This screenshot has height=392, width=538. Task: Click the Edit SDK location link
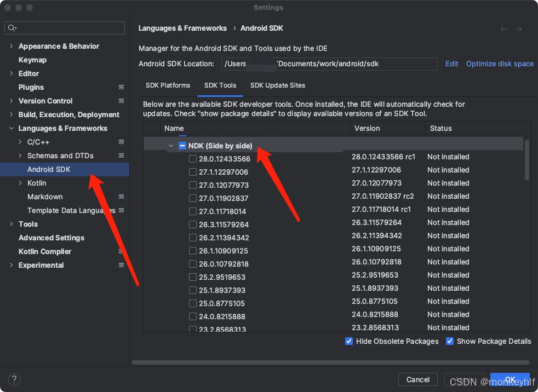coord(451,64)
